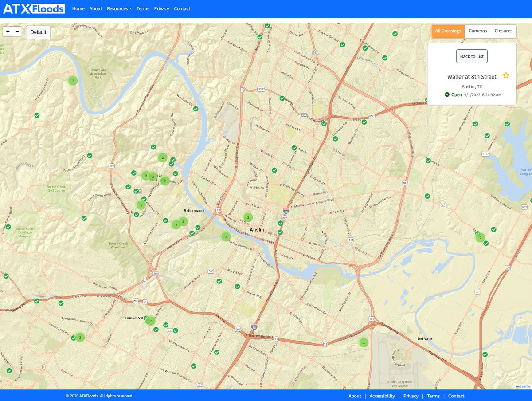This screenshot has width=532, height=401.
Task: Open cluster 2 on W 6th St
Action: [248, 217]
